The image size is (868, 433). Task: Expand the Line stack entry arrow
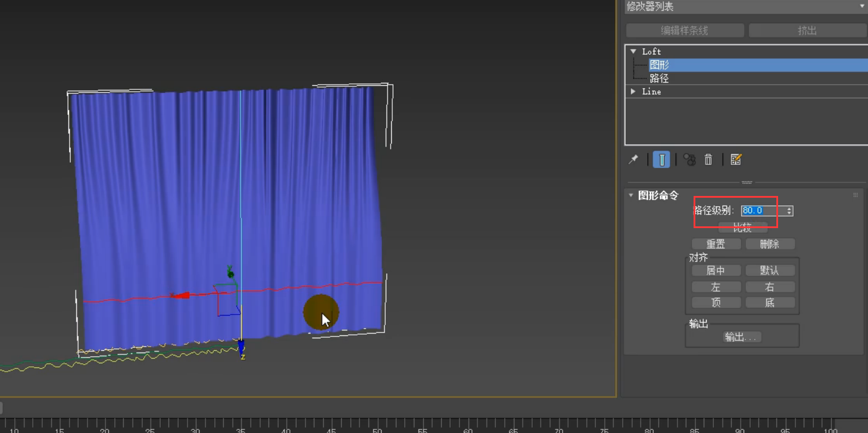click(633, 92)
